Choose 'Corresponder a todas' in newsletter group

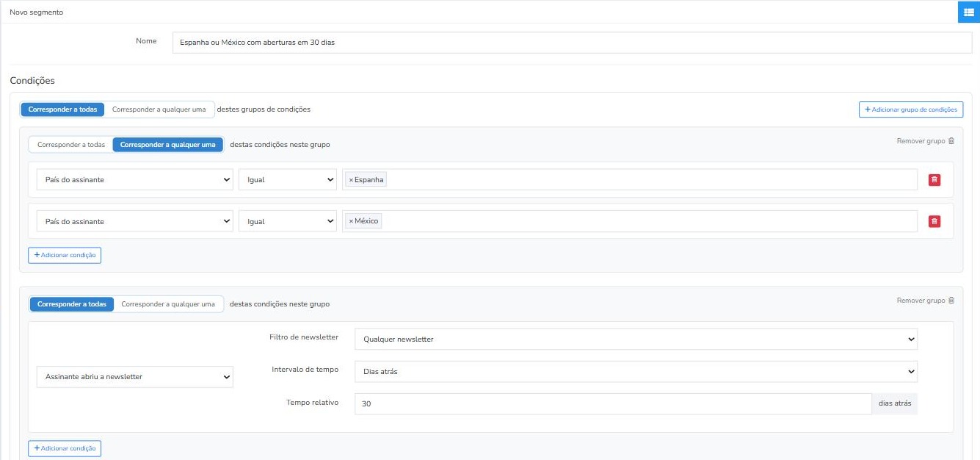[x=72, y=304]
